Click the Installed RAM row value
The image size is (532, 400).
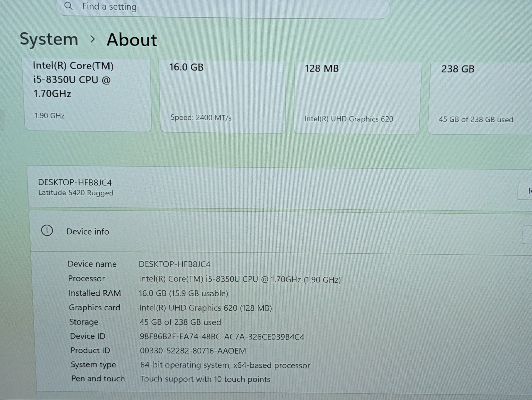[184, 294]
